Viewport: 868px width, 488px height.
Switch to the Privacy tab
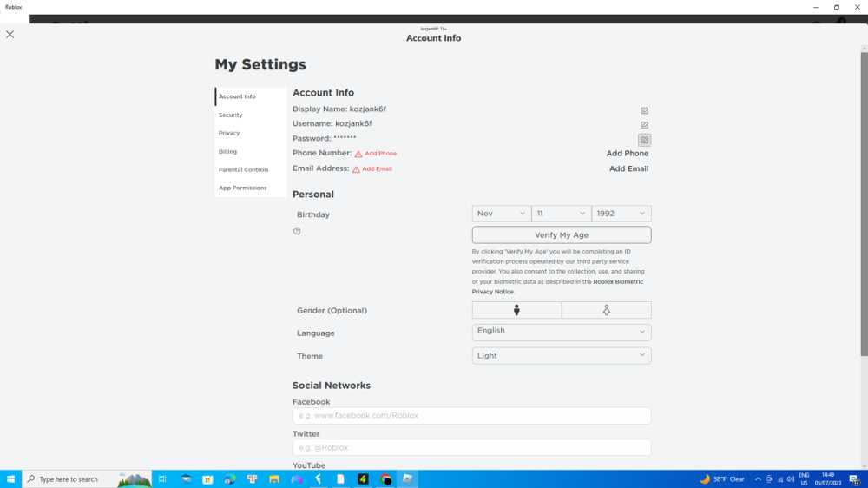(250, 133)
